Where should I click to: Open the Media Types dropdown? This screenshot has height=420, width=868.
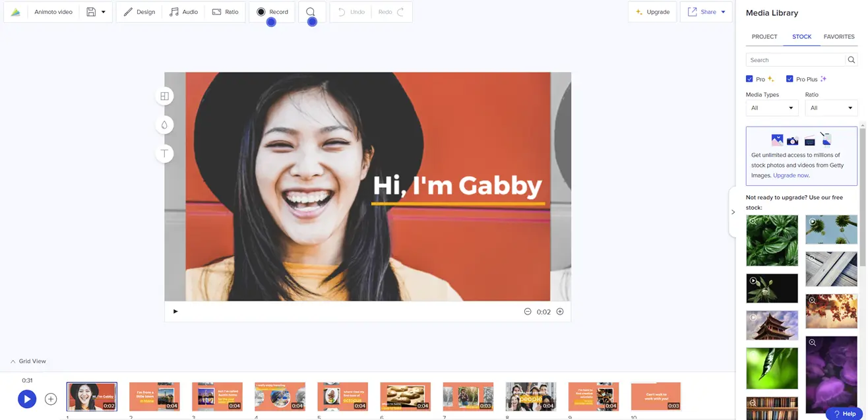pyautogui.click(x=772, y=108)
